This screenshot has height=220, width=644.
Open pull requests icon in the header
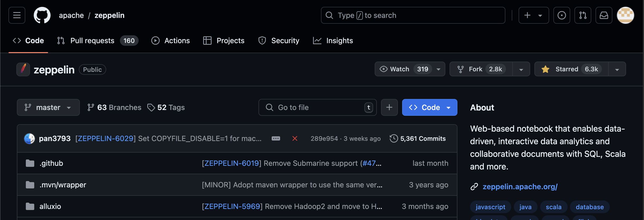coord(583,15)
